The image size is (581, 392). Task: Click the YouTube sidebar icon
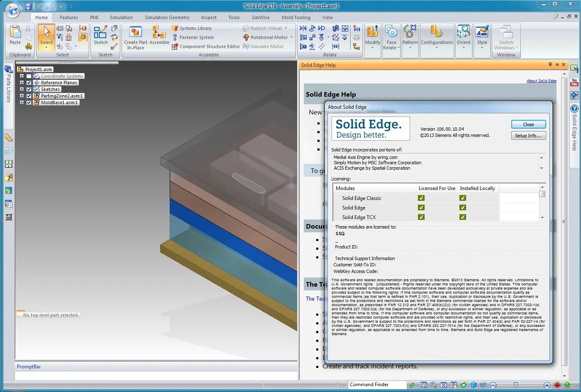pos(574,82)
